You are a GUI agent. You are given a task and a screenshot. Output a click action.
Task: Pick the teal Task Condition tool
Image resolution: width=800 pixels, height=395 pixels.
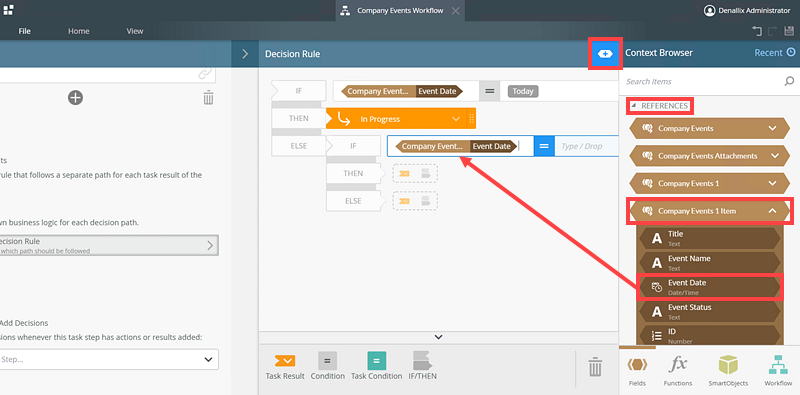(x=377, y=366)
